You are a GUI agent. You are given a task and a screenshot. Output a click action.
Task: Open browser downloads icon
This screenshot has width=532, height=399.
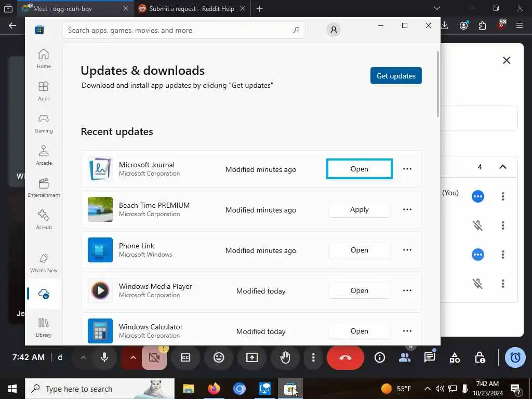445,26
